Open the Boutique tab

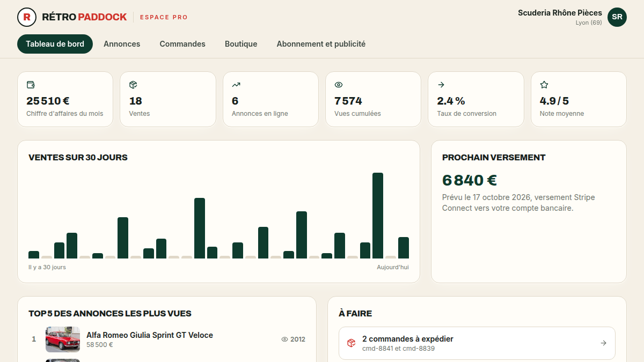(241, 44)
